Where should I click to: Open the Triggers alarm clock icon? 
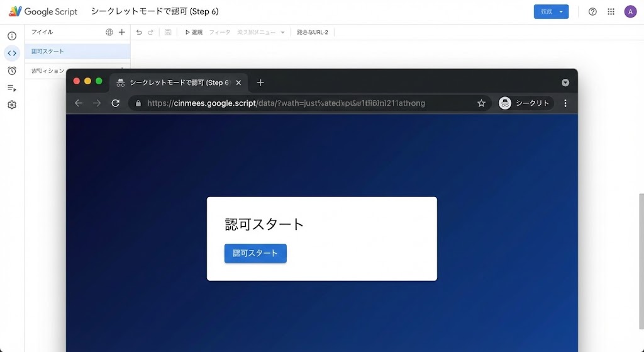coord(12,71)
